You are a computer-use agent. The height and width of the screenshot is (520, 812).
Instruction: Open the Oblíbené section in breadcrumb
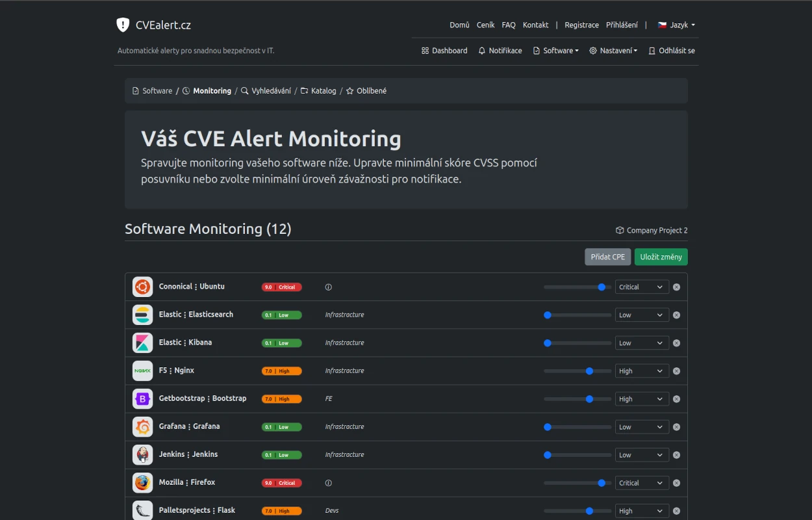point(366,90)
